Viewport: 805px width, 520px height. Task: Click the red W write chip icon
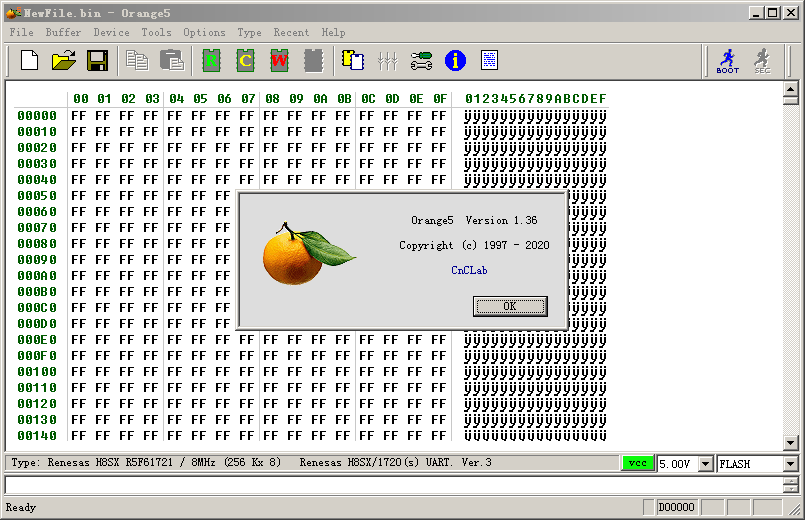pyautogui.click(x=279, y=61)
